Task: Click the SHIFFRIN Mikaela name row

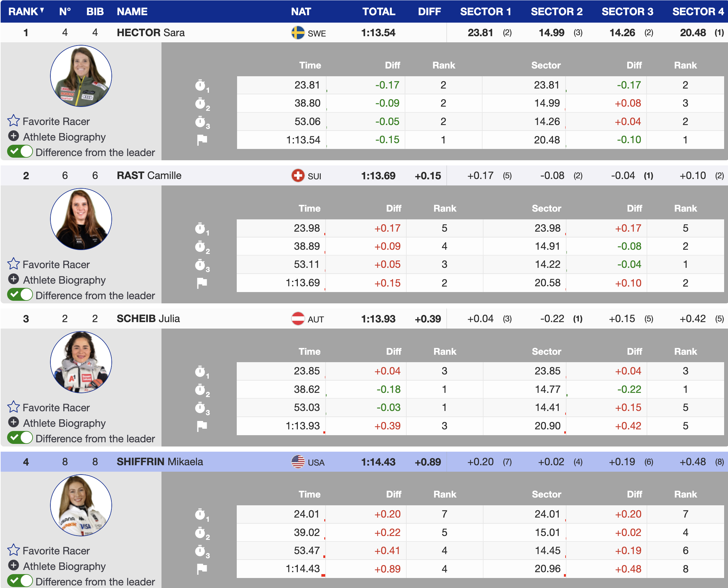Action: click(x=160, y=462)
